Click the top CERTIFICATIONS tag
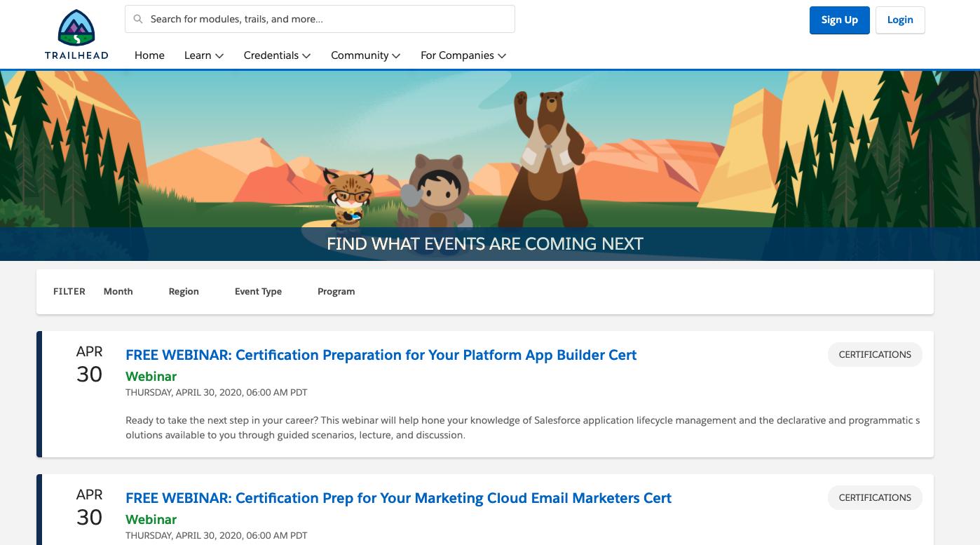 (x=874, y=354)
